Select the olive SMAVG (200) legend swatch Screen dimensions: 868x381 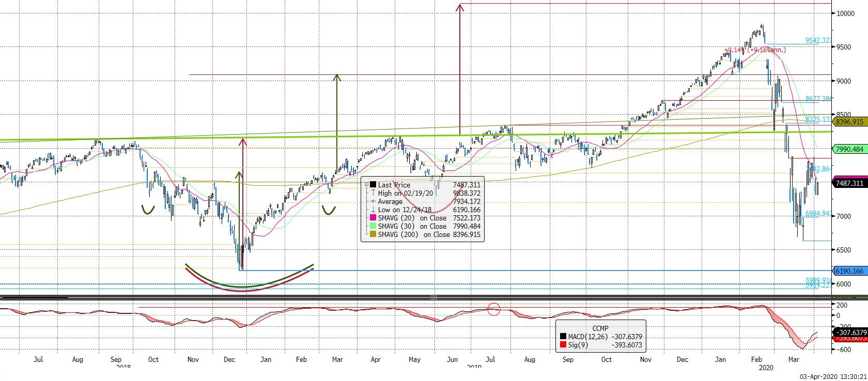tap(373, 234)
